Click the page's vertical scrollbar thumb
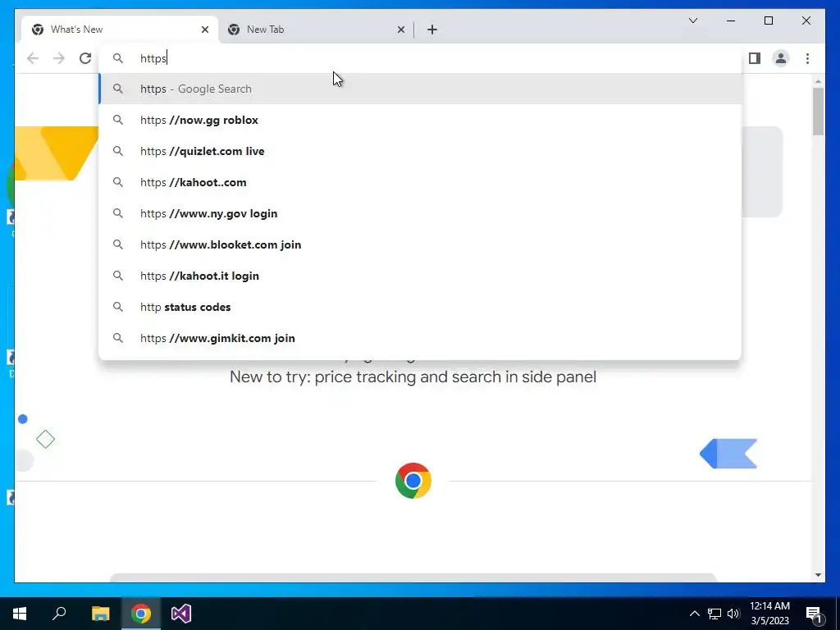840x630 pixels. pyautogui.click(x=818, y=111)
